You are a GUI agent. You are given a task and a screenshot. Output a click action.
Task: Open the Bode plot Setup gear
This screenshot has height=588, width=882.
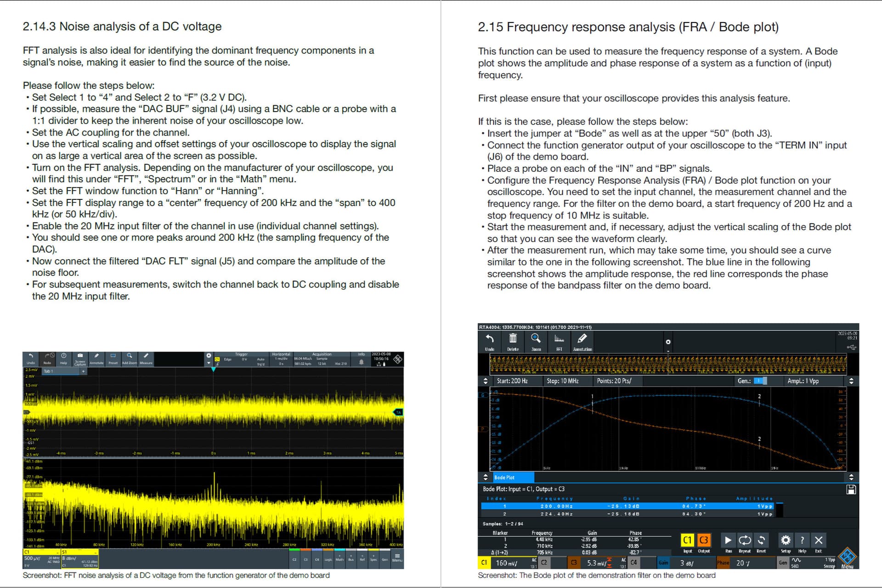click(786, 541)
